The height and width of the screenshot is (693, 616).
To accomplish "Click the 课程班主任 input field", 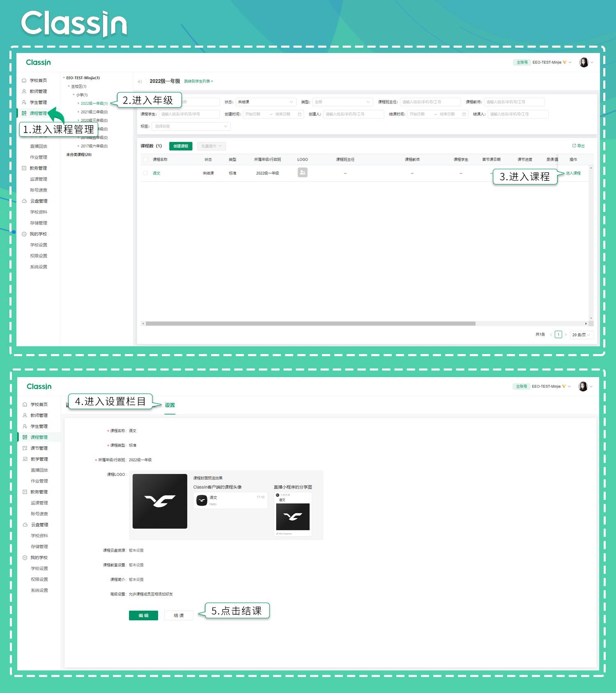I will coord(430,102).
